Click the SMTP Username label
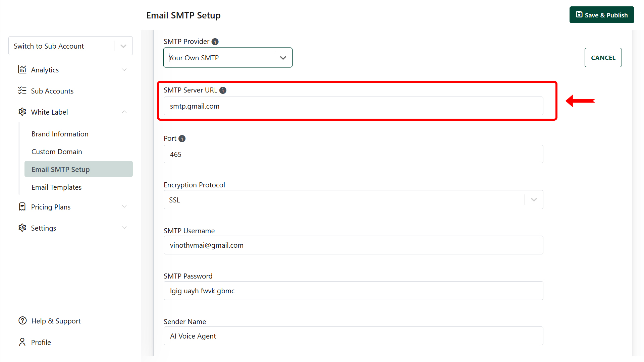Screen dimensions: 644x362 [x=189, y=231]
